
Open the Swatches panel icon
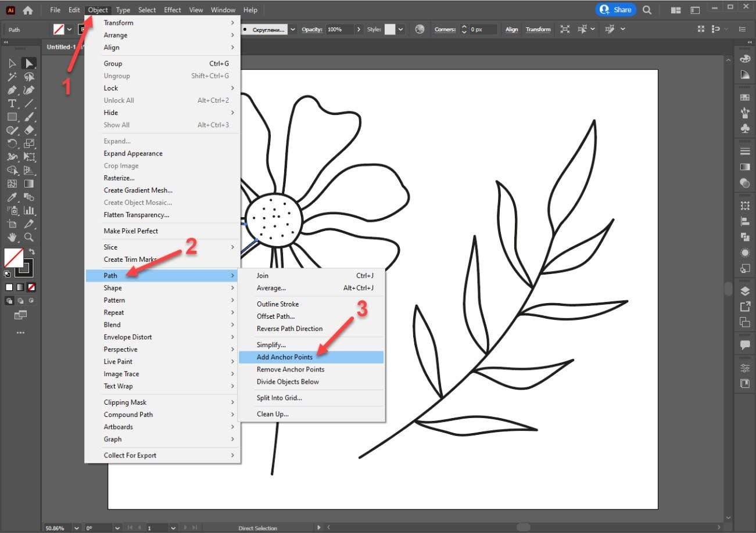[x=745, y=98]
